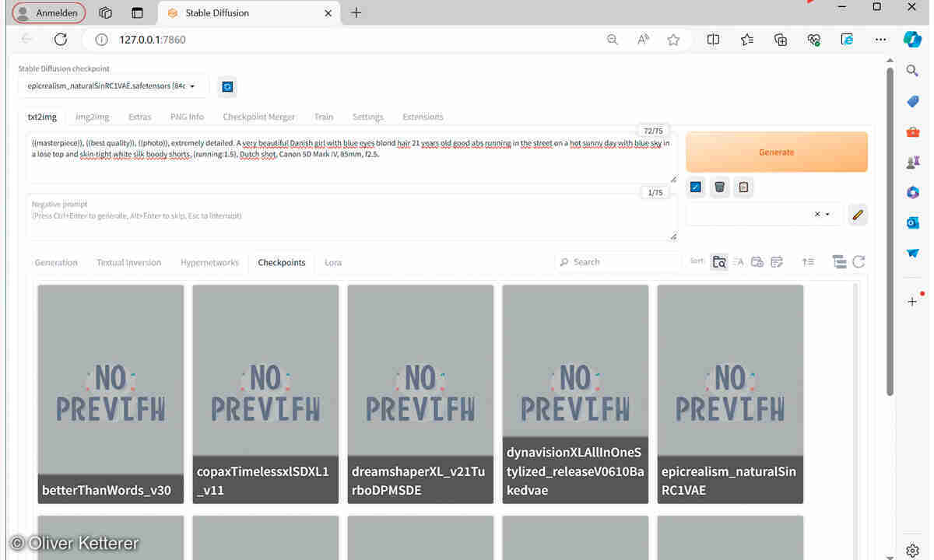Expand the styles selection dropdown
The width and height of the screenshot is (934, 560).
[x=827, y=214]
